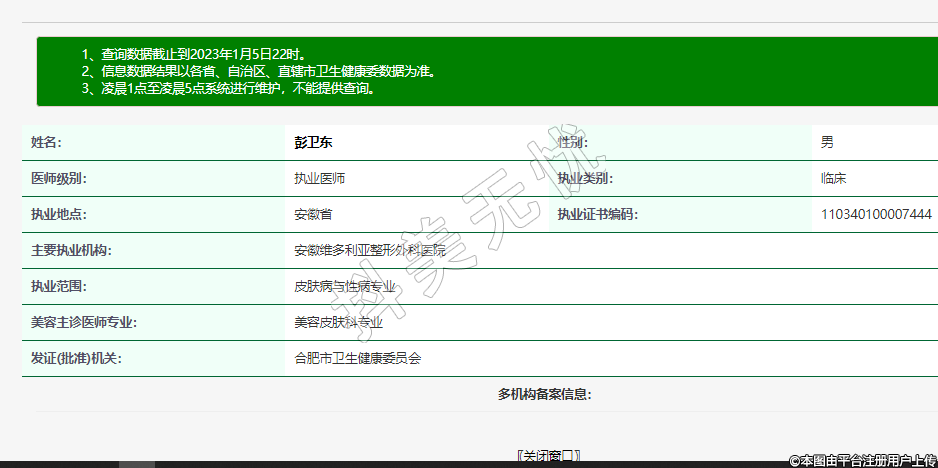
Task: Click the doctor name 彭卫东
Action: 313,142
